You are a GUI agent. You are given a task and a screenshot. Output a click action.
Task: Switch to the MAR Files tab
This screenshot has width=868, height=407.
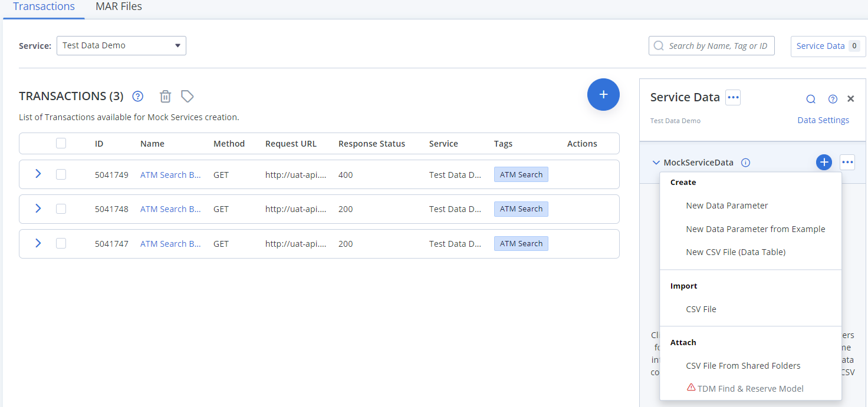tap(119, 7)
